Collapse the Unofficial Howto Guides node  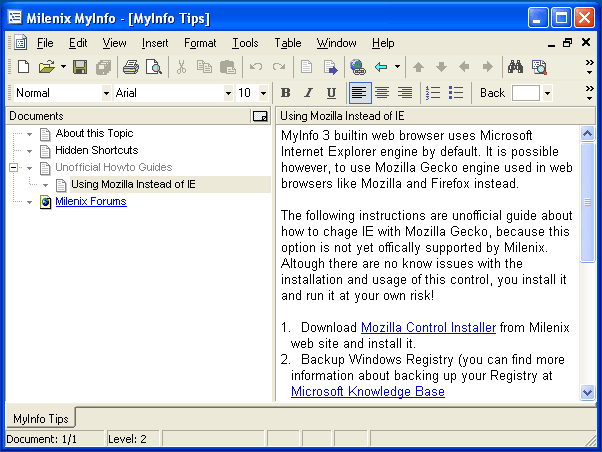[x=13, y=167]
